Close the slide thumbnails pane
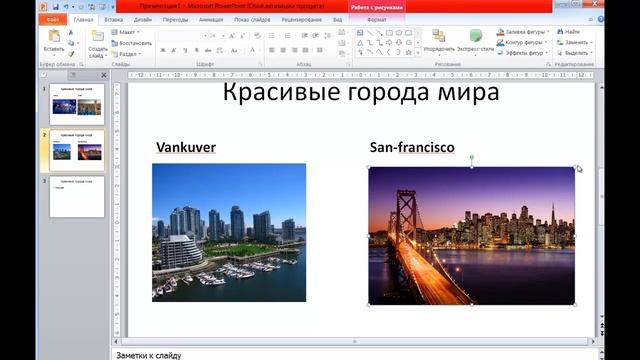 pyautogui.click(x=104, y=75)
